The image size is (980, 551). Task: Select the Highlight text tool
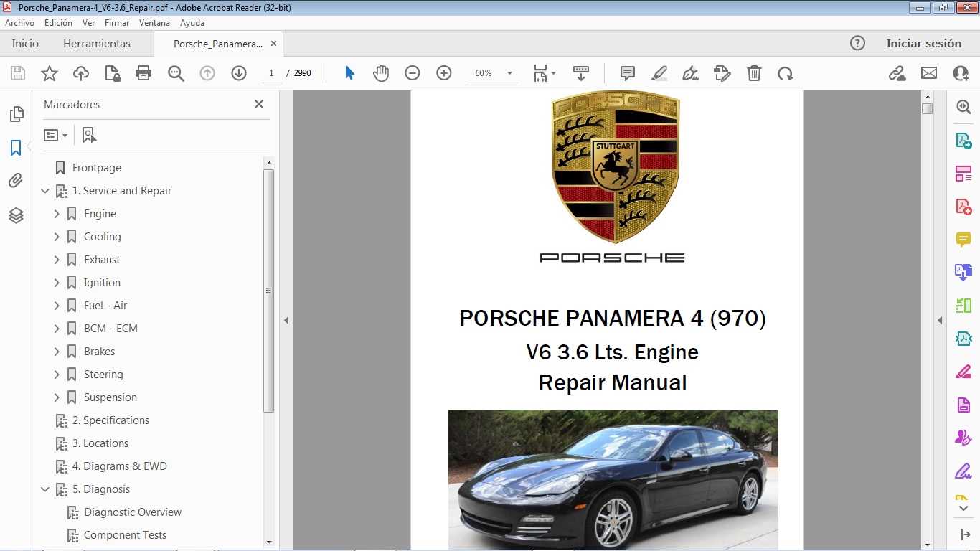[x=659, y=73]
